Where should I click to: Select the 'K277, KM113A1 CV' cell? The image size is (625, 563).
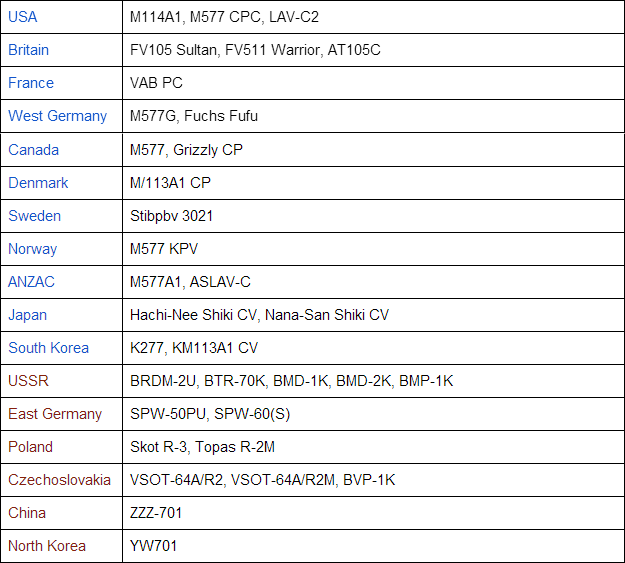pyautogui.click(x=373, y=348)
